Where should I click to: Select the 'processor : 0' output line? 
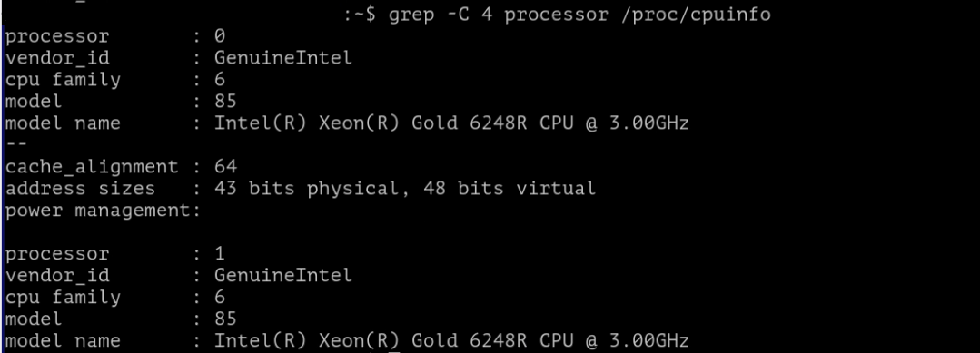[x=115, y=36]
